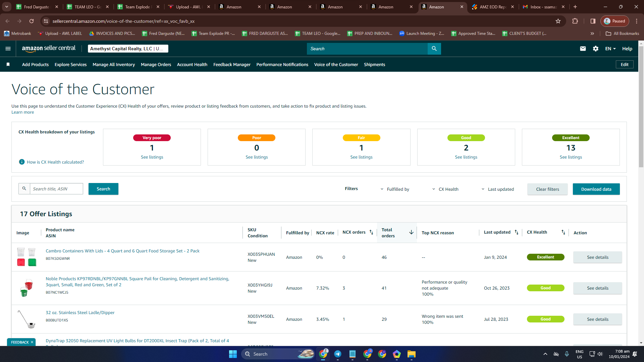See listings under Very poor
The image size is (644, 362).
point(152,157)
